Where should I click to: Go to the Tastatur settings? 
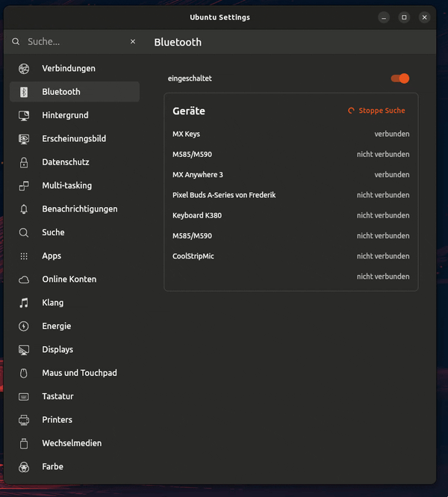(x=75, y=397)
